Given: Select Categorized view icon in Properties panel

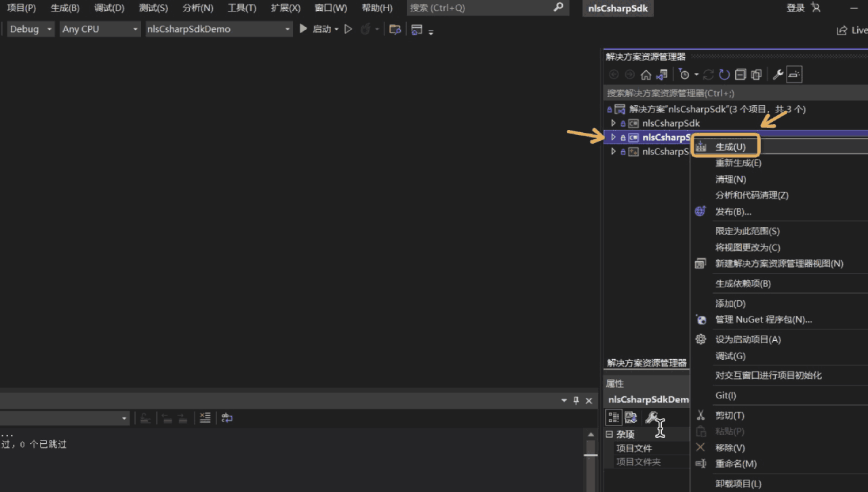Looking at the screenshot, I should [614, 417].
